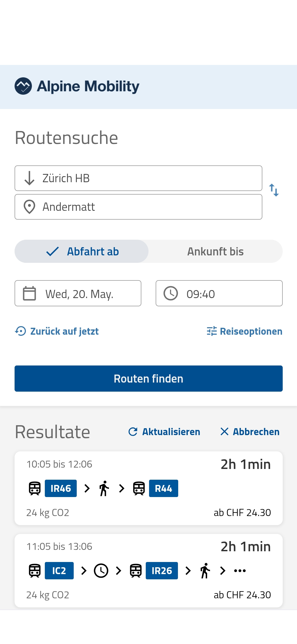Viewport: 297px width, 644px height.
Task: Click the Routen finden button
Action: (148, 379)
